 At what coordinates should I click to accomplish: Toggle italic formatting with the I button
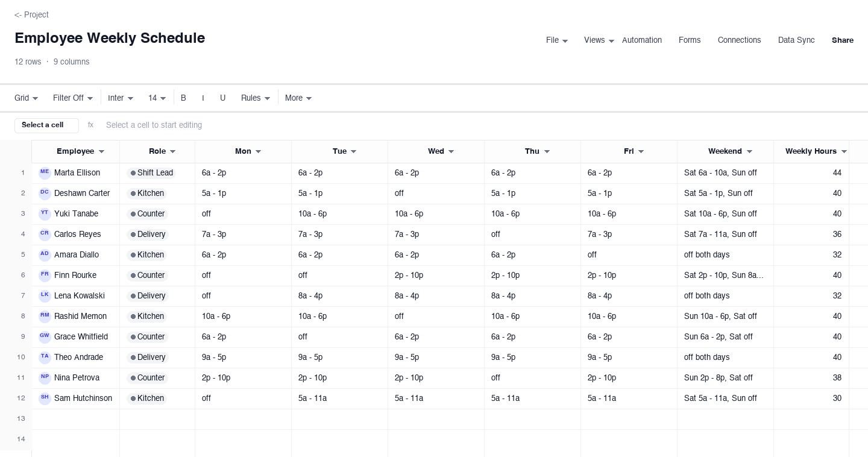point(203,98)
